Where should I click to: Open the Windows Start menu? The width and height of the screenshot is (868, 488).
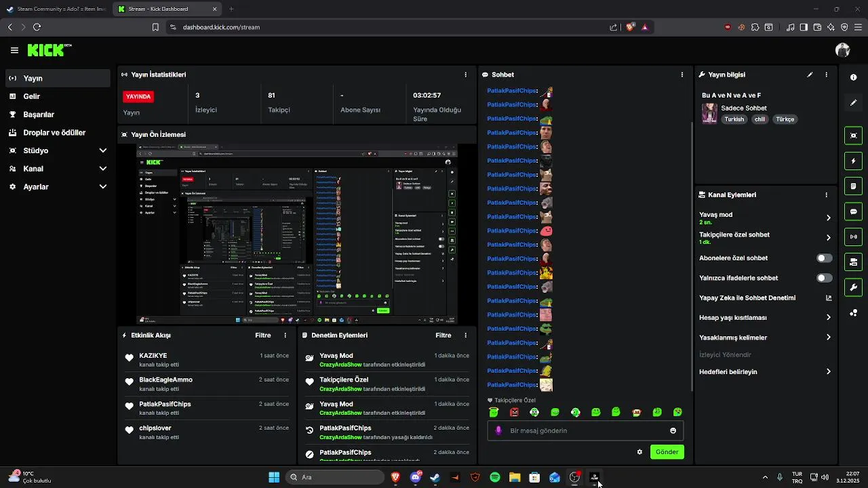(x=274, y=477)
